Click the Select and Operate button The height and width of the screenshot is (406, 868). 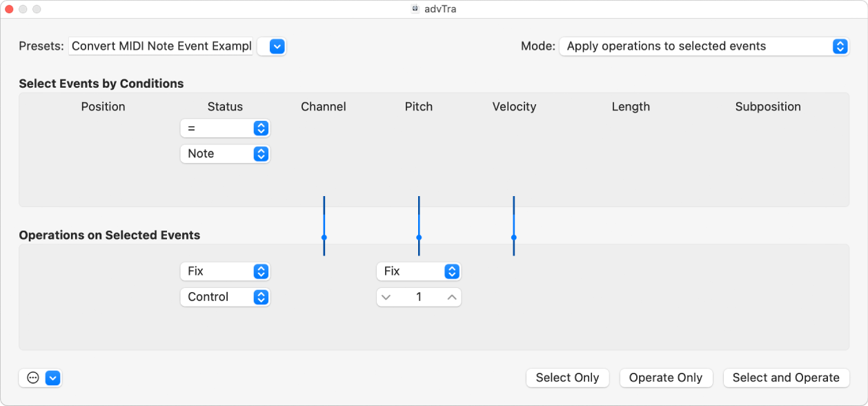click(x=786, y=378)
